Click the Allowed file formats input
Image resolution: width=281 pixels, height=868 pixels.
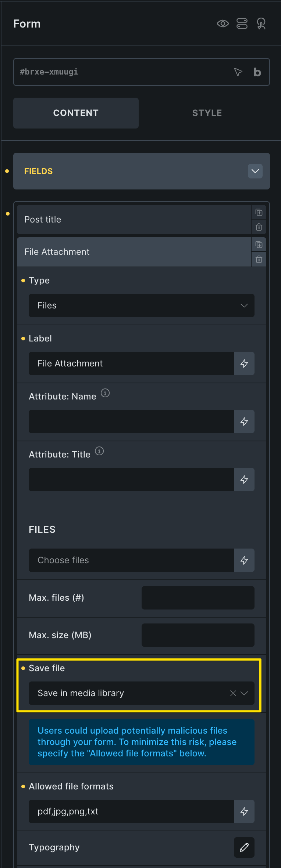pyautogui.click(x=131, y=811)
